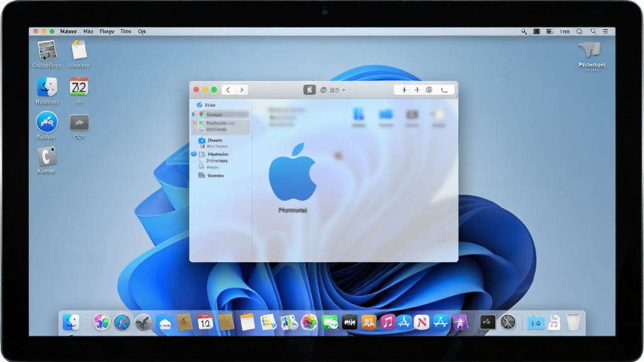
Task: Open Photos flower icon in the dock
Action: [309, 322]
